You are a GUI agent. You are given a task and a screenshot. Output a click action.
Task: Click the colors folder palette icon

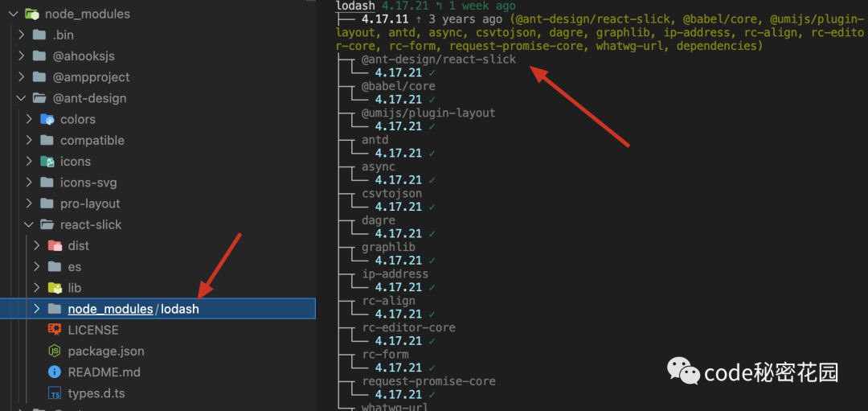click(47, 119)
